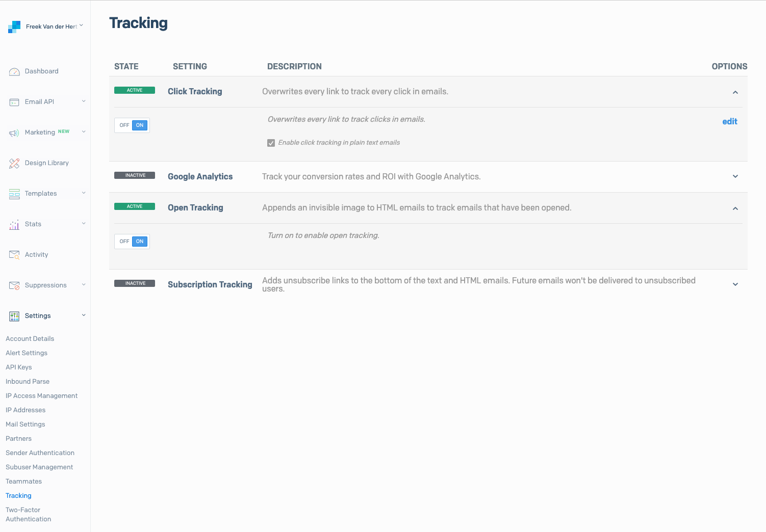Switch Click Tracking toggle to OFF
This screenshot has height=532, width=766.
pos(124,125)
